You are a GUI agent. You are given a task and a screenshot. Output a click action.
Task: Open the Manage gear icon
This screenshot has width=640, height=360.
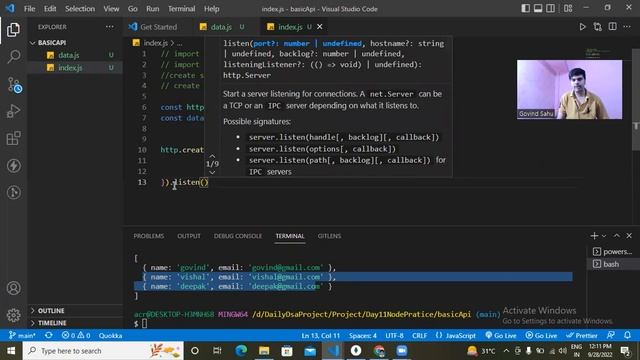(13, 315)
